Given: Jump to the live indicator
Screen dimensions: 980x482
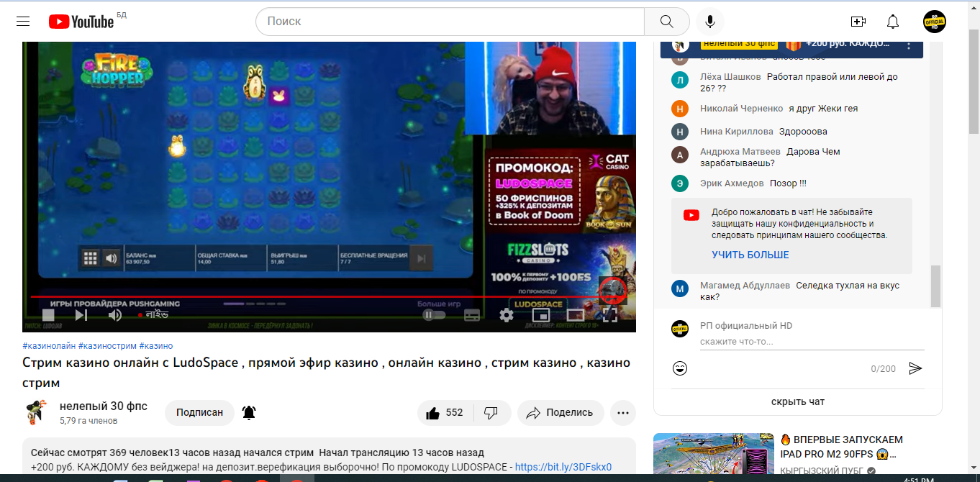Looking at the screenshot, I should click(153, 314).
